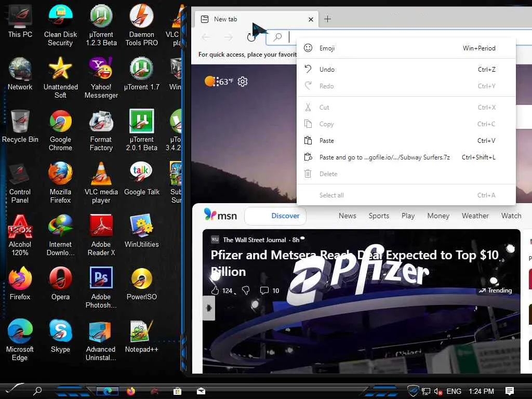Image resolution: width=532 pixels, height=399 pixels.
Task: Open Adobe Reader X shortcut
Action: [x=101, y=235]
